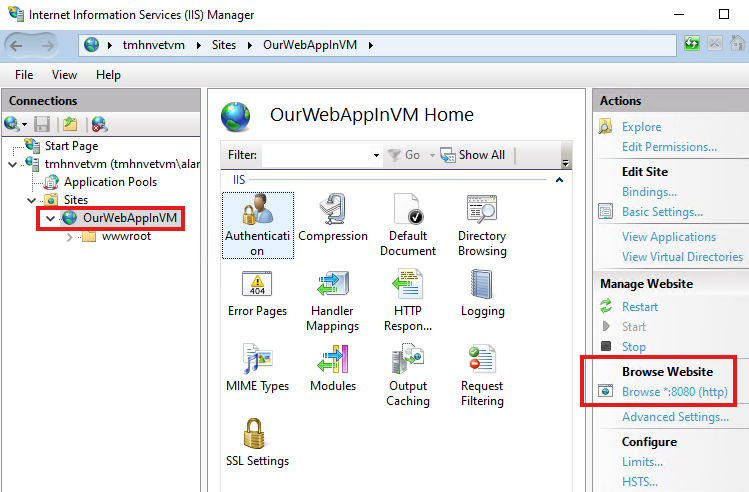
Task: Open Basic Settings link
Action: coord(662,212)
